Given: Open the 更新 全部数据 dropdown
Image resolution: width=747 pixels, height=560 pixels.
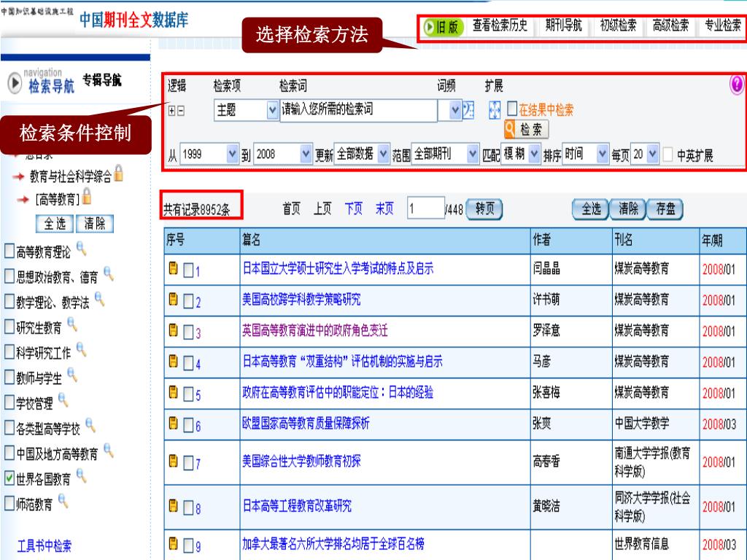Looking at the screenshot, I should tap(384, 154).
